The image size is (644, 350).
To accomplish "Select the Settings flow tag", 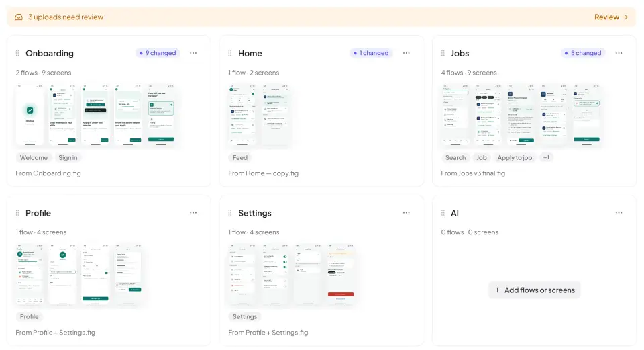I will (x=245, y=316).
